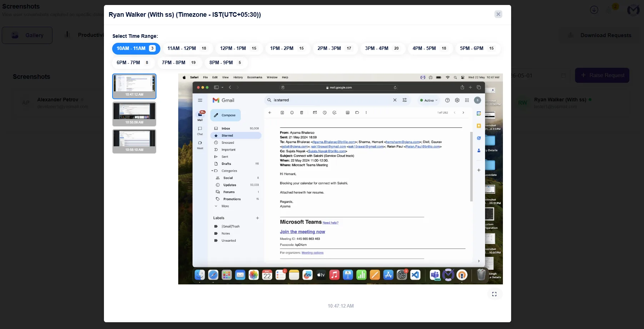
Task: Open Gmail support help icon
Action: pos(447,100)
